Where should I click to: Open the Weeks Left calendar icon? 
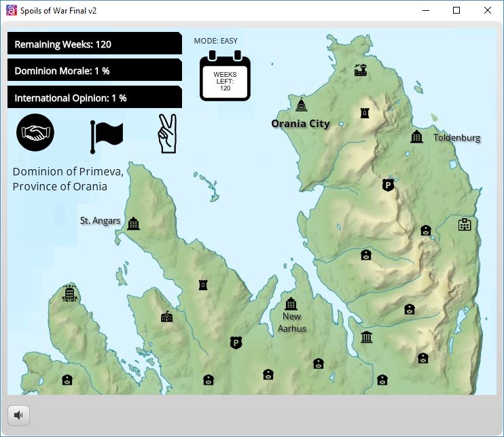tap(225, 78)
